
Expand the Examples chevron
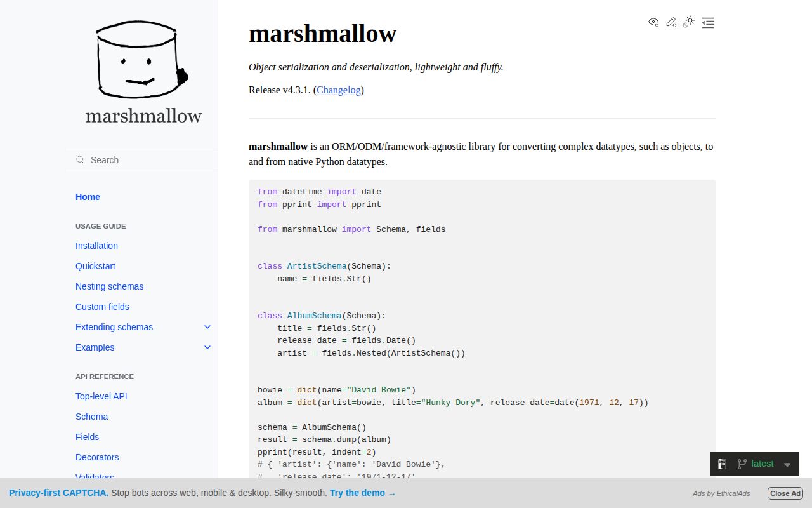pos(207,347)
